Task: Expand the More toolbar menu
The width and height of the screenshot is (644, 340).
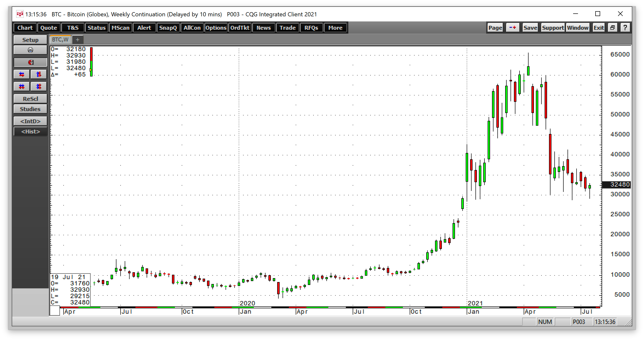Action: 335,28
